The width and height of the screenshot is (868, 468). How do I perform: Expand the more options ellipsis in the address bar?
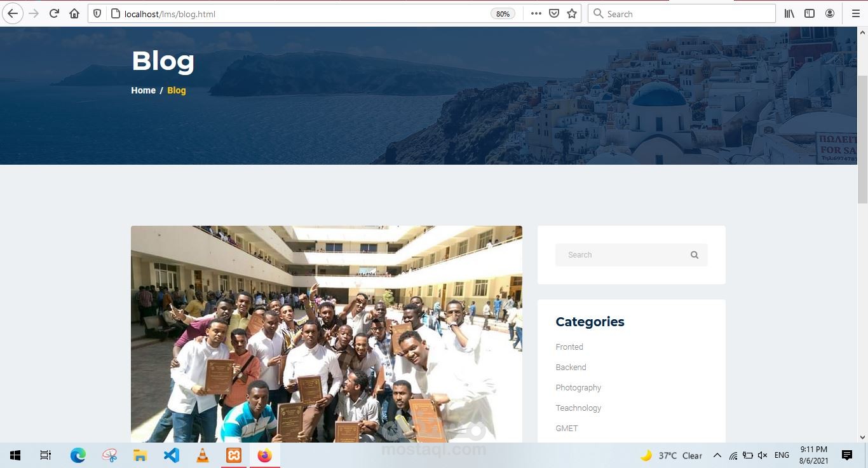[x=536, y=13]
